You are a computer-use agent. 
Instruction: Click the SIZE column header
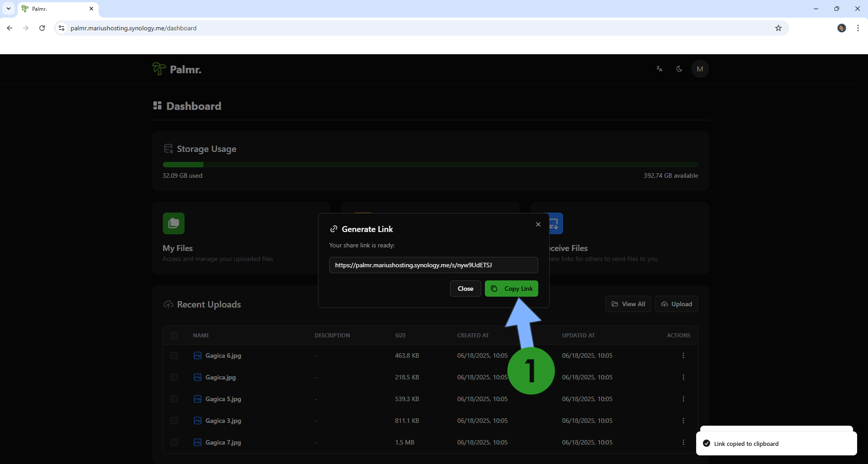pyautogui.click(x=401, y=336)
